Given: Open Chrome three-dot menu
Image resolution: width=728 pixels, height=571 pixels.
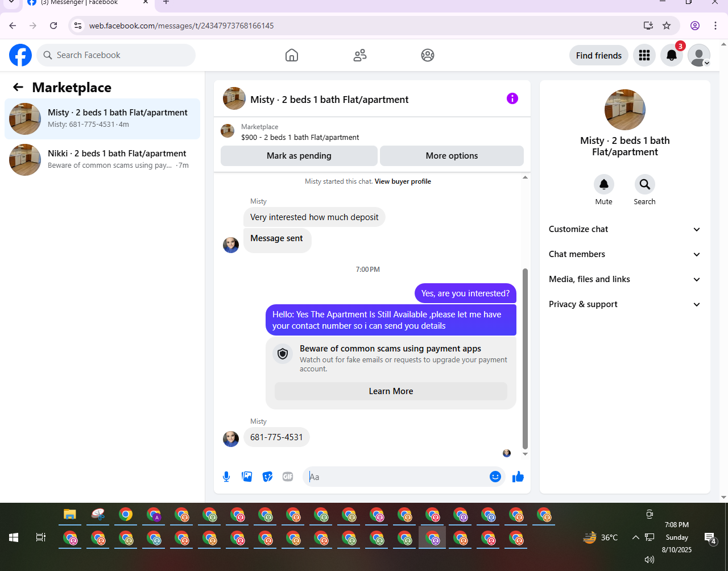Looking at the screenshot, I should 715,26.
